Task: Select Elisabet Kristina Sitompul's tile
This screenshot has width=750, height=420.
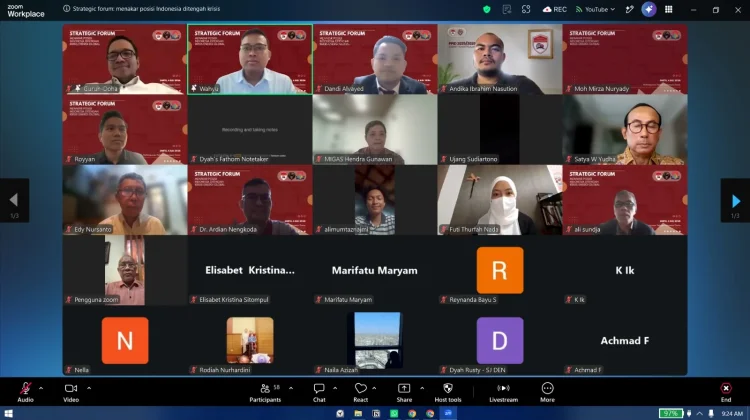Action: (x=250, y=270)
